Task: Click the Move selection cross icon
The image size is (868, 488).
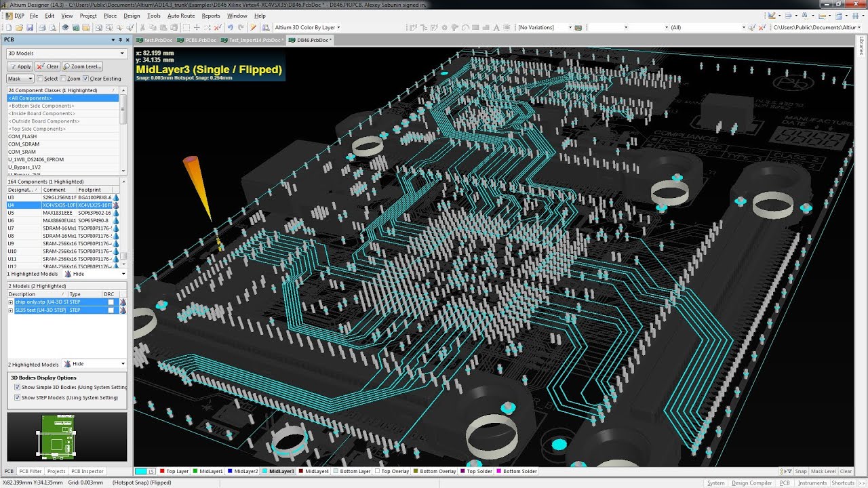Action: (197, 27)
